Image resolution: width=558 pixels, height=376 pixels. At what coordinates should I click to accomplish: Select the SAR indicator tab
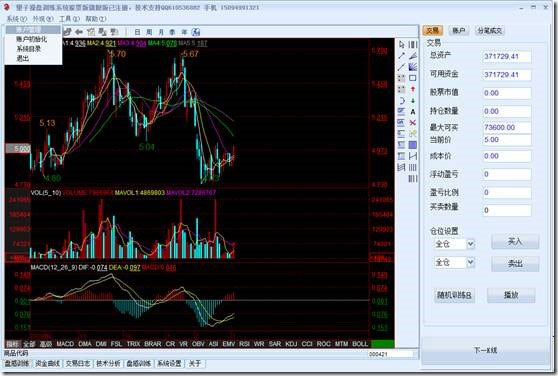[275, 344]
